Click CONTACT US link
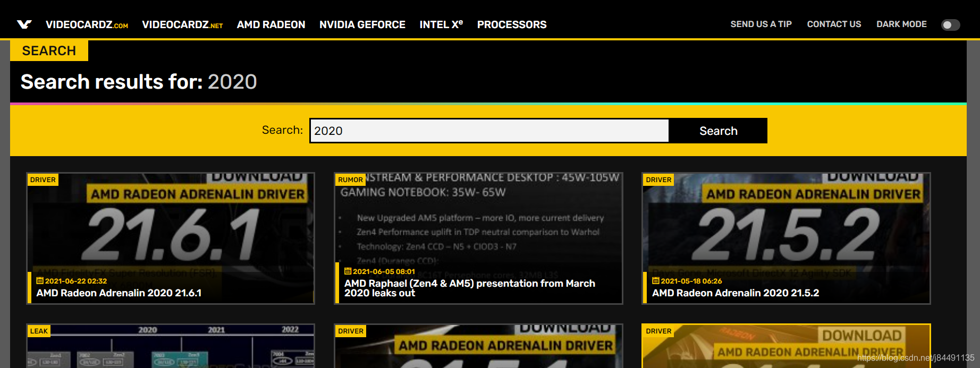980x368 pixels. [x=834, y=24]
